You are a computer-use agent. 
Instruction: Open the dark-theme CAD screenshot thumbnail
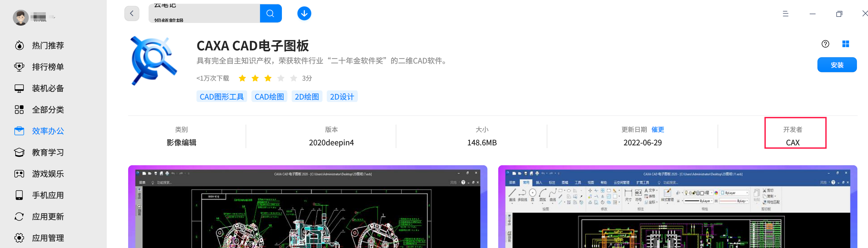coord(308,206)
